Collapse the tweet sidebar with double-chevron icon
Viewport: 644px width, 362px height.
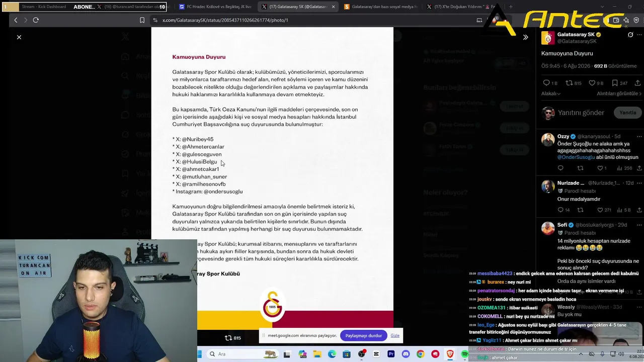click(525, 37)
